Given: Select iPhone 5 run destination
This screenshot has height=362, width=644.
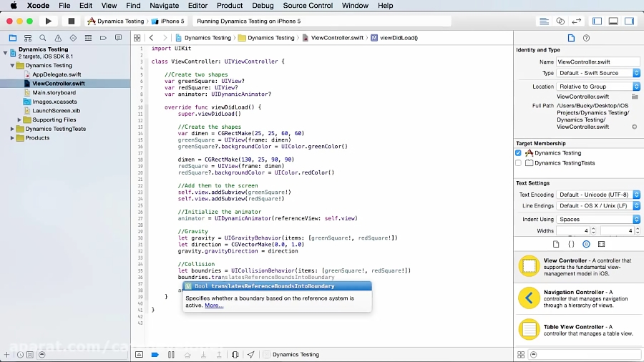Looking at the screenshot, I should click(169, 21).
